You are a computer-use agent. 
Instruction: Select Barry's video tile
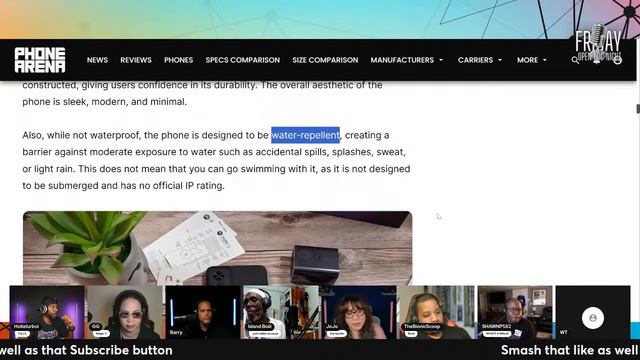203,312
